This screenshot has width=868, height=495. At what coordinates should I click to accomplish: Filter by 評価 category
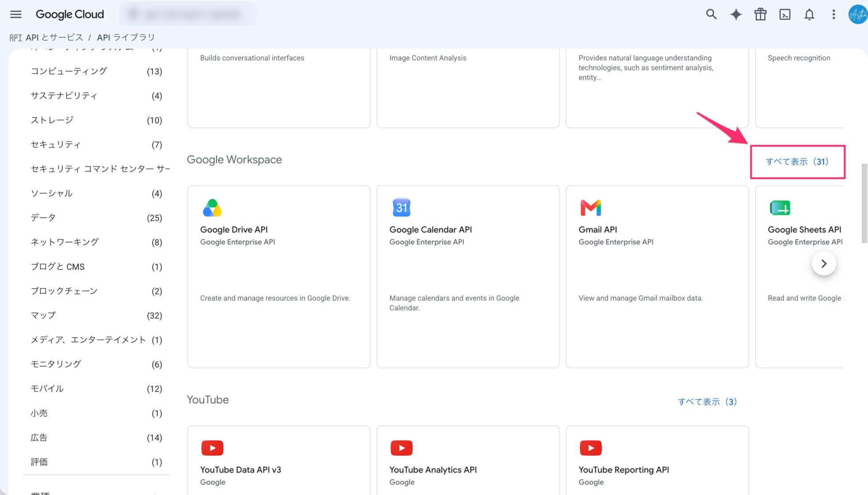(97, 462)
